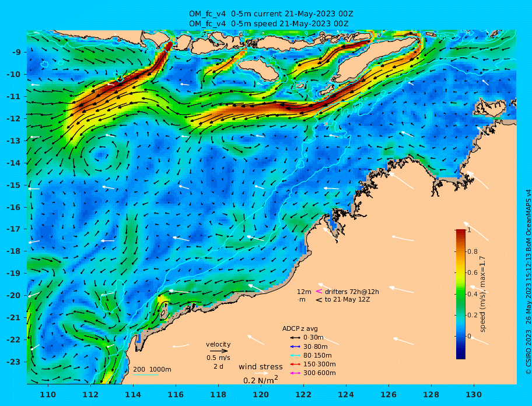The image size is (532, 406).
Task: Click the 'ADCP z avg' legend heading
Action: coord(300,328)
